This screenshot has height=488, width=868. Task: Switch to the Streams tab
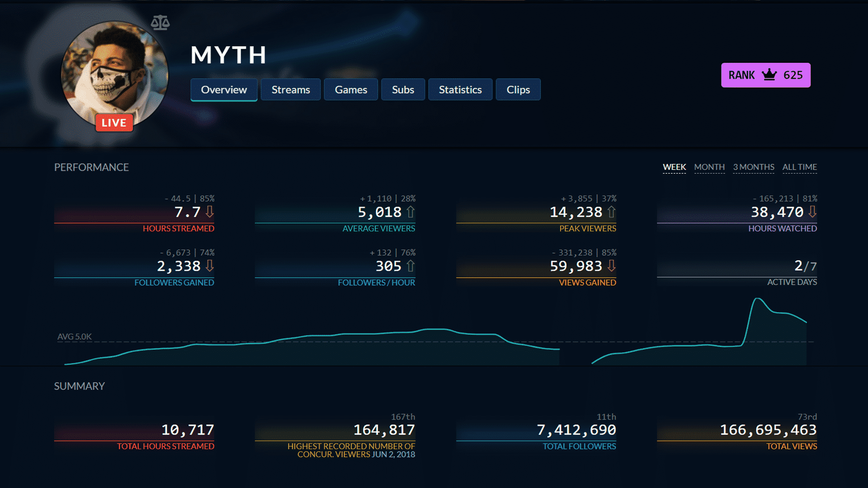click(291, 89)
